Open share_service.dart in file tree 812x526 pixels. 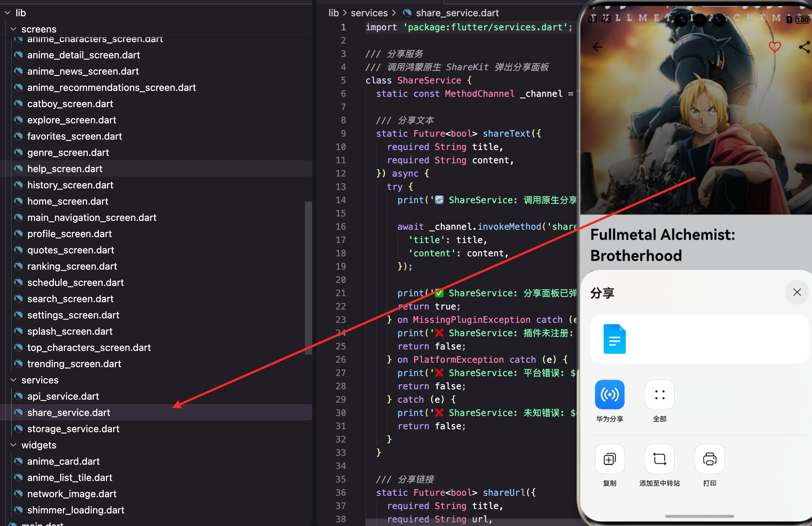click(69, 412)
